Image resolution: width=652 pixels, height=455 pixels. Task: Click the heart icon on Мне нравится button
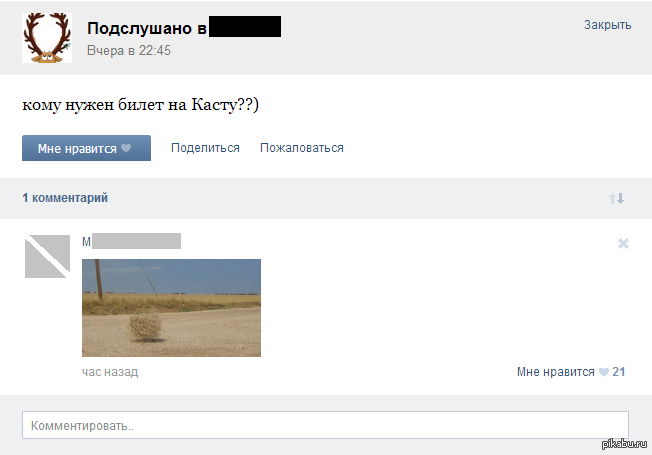tap(126, 148)
